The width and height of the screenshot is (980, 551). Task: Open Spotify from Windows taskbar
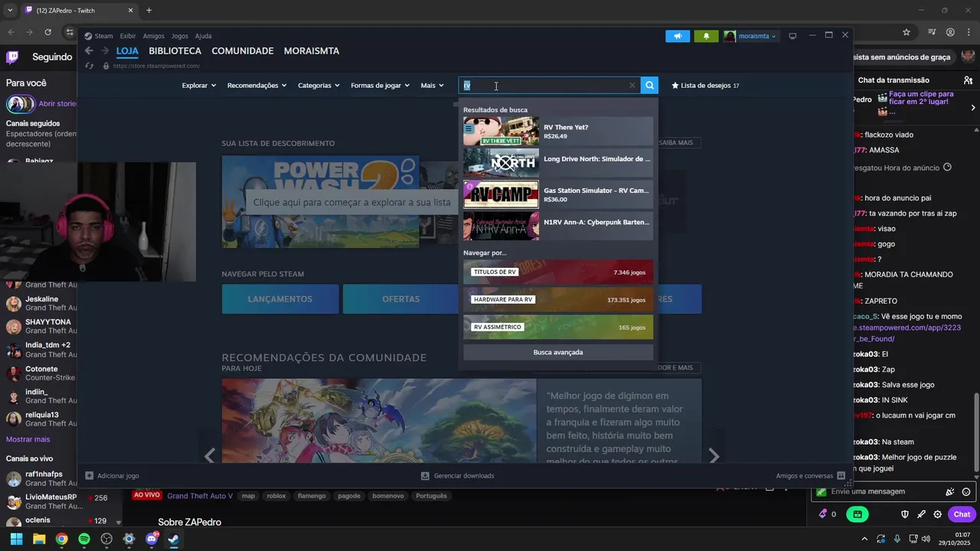[x=84, y=539]
